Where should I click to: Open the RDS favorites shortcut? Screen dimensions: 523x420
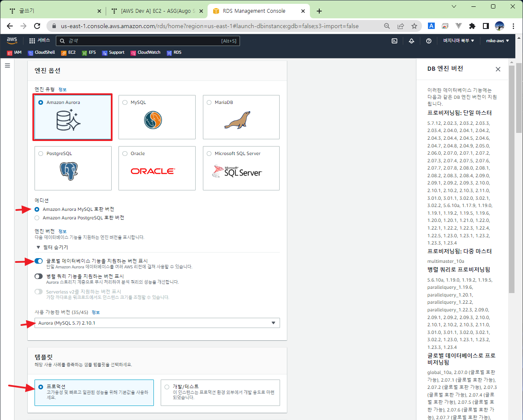click(174, 52)
